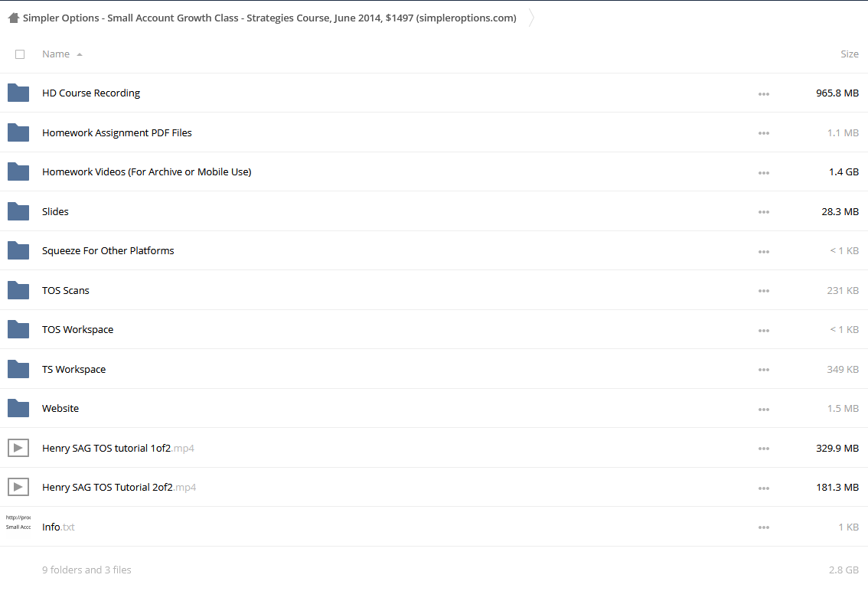Open more options for Tutorial 2of2.mp4
The width and height of the screenshot is (868, 591).
763,488
